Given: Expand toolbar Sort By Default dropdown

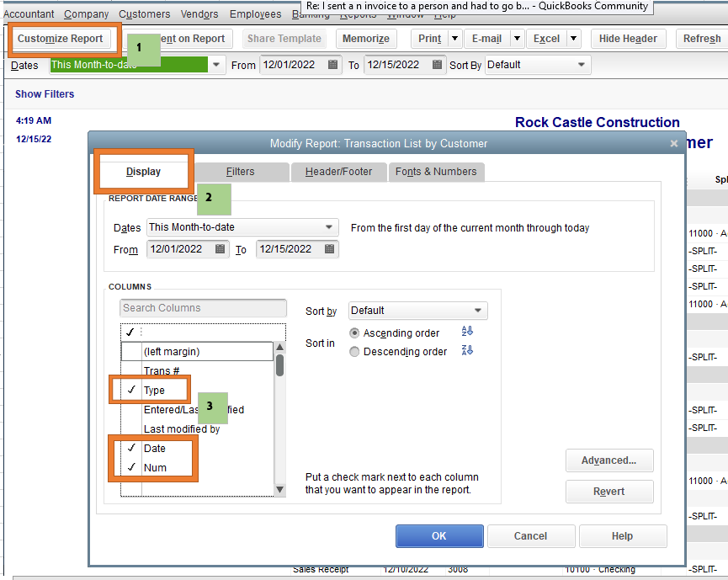Looking at the screenshot, I should (582, 65).
